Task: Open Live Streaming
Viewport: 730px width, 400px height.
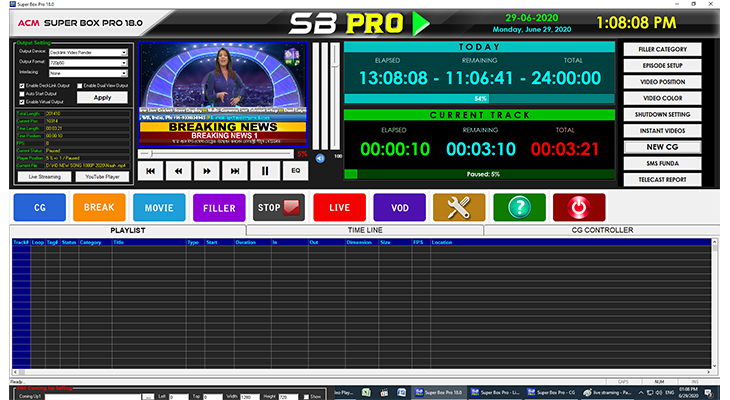Action: point(45,177)
